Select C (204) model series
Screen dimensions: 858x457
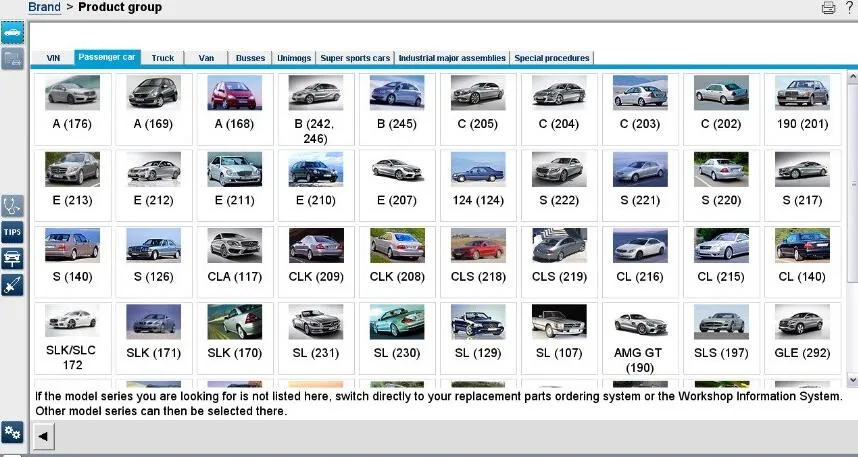(x=559, y=109)
